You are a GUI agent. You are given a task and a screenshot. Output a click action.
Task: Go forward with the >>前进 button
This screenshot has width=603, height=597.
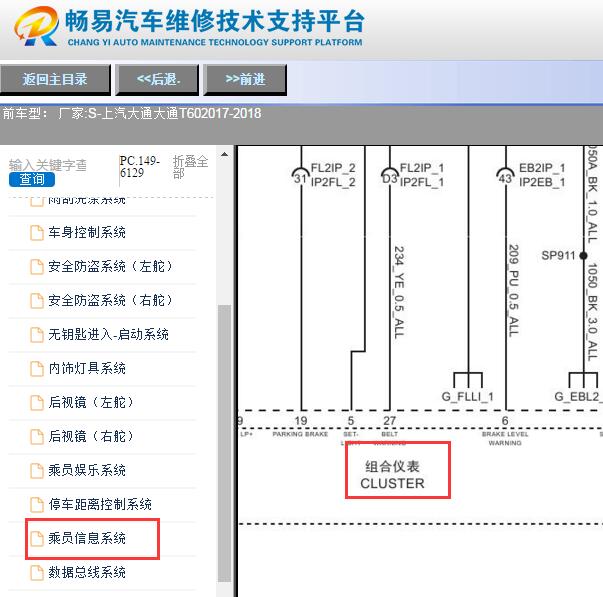(x=245, y=80)
